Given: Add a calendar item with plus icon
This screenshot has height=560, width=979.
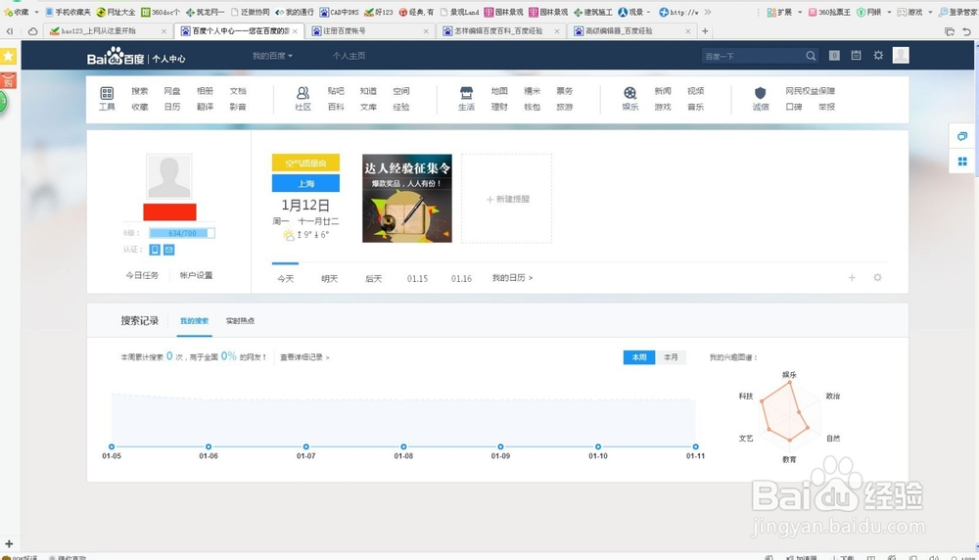Looking at the screenshot, I should 852,278.
